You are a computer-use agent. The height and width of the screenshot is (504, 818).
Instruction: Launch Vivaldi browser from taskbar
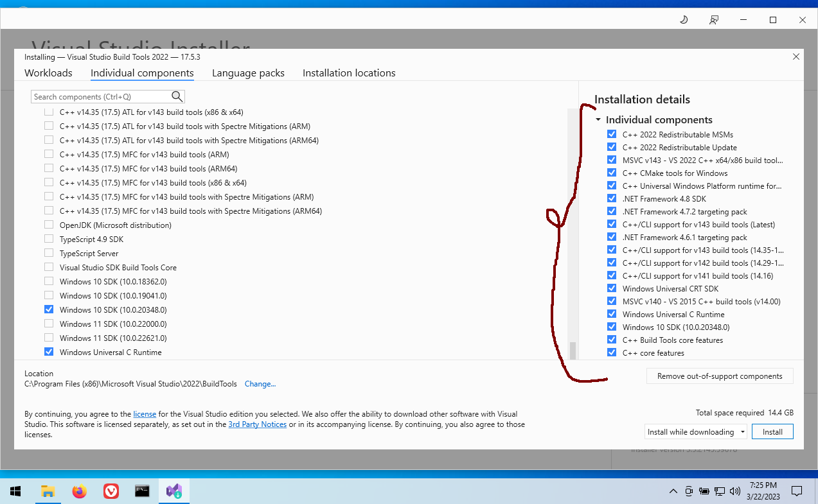coord(111,491)
